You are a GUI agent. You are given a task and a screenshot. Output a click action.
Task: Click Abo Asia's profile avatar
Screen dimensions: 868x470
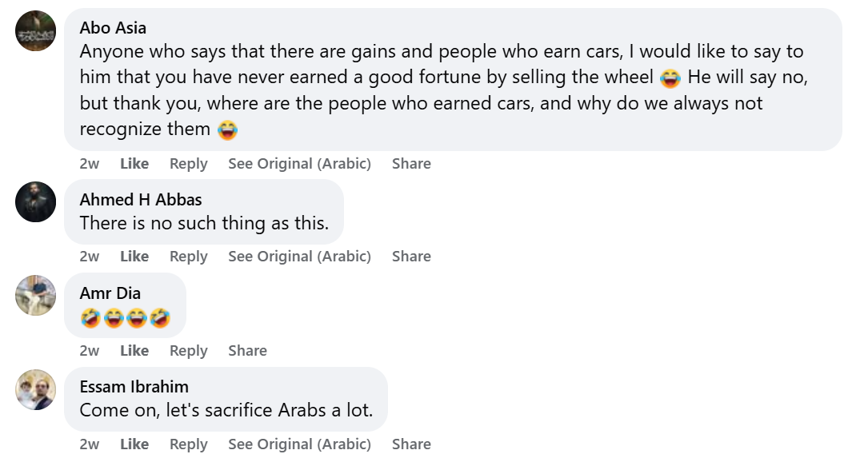(36, 31)
